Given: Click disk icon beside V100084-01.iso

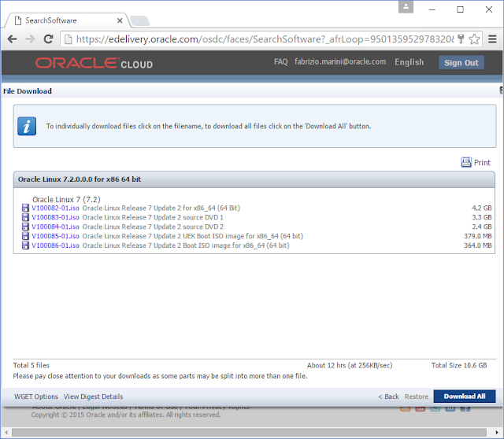Looking at the screenshot, I should (25, 227).
